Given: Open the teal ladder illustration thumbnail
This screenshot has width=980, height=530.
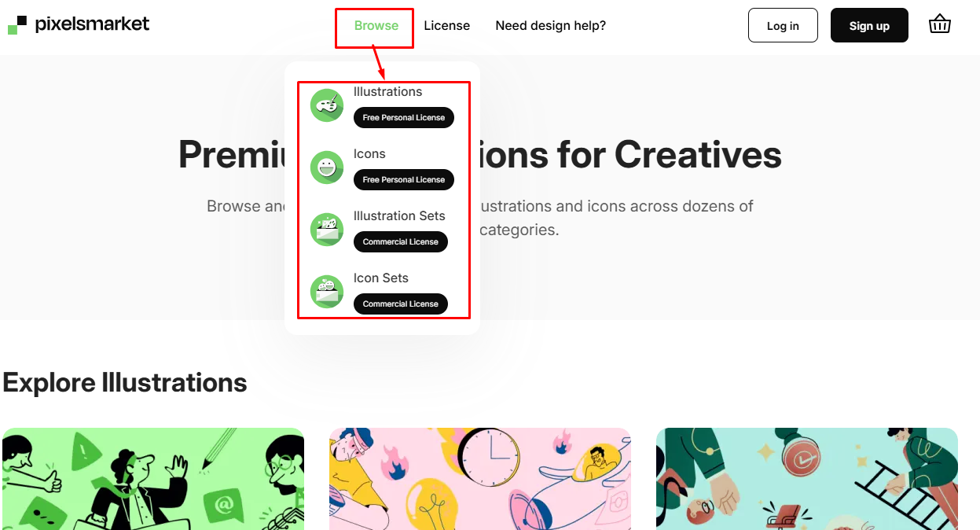Looking at the screenshot, I should pos(807,478).
